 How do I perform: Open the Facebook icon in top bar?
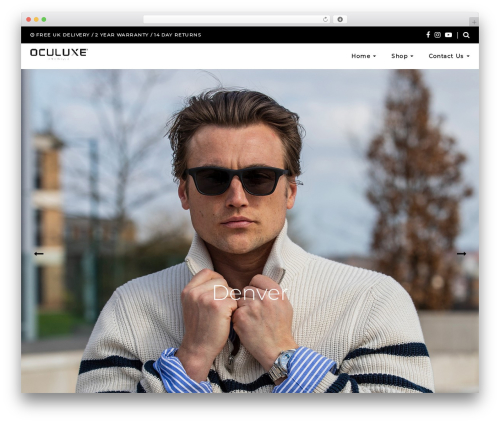428,35
